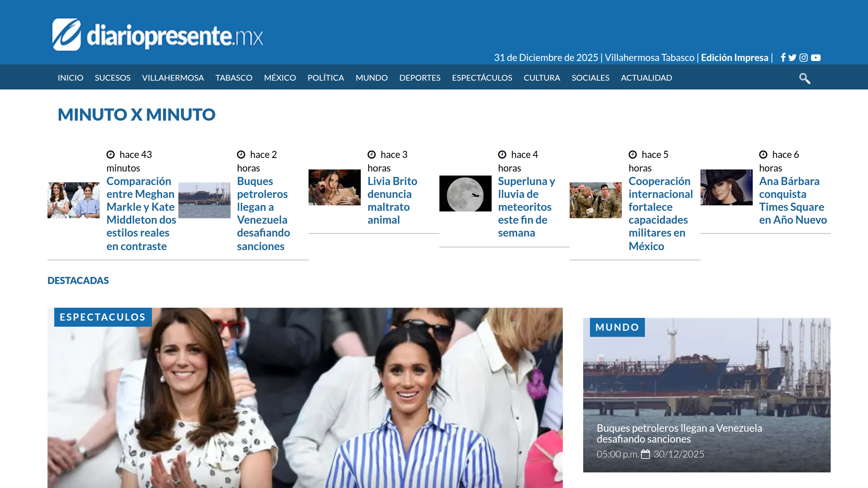Image resolution: width=868 pixels, height=488 pixels.
Task: Open the Facebook icon in the header
Action: point(783,58)
